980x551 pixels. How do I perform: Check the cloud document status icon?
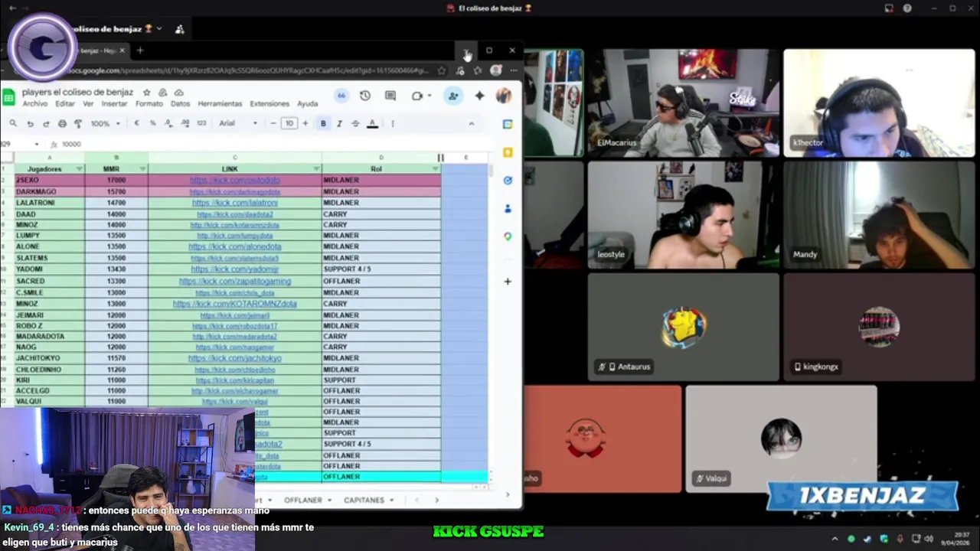click(178, 93)
